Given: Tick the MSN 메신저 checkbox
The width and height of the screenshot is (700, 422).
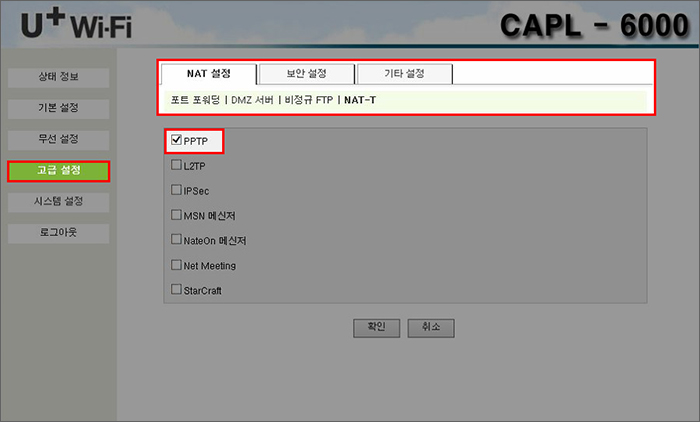Looking at the screenshot, I should [177, 215].
